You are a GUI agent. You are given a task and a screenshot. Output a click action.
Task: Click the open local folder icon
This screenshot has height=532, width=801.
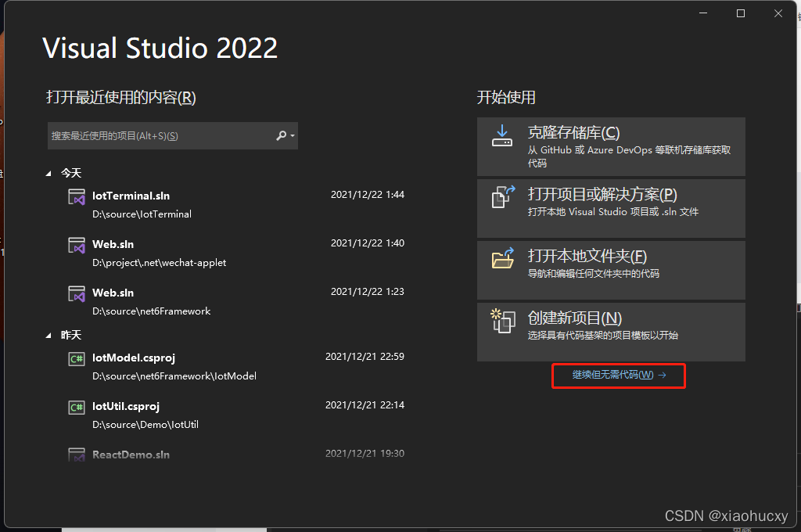(x=503, y=258)
